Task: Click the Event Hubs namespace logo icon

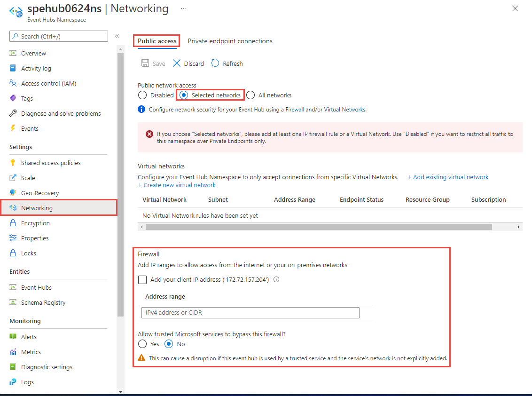Action: (x=16, y=12)
